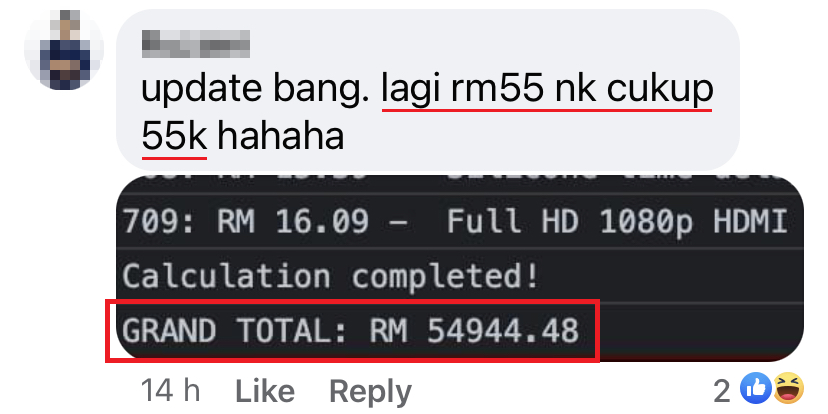Screen dimensions: 828x414
Task: Click the Calculation completed! line in image
Action: tap(331, 276)
